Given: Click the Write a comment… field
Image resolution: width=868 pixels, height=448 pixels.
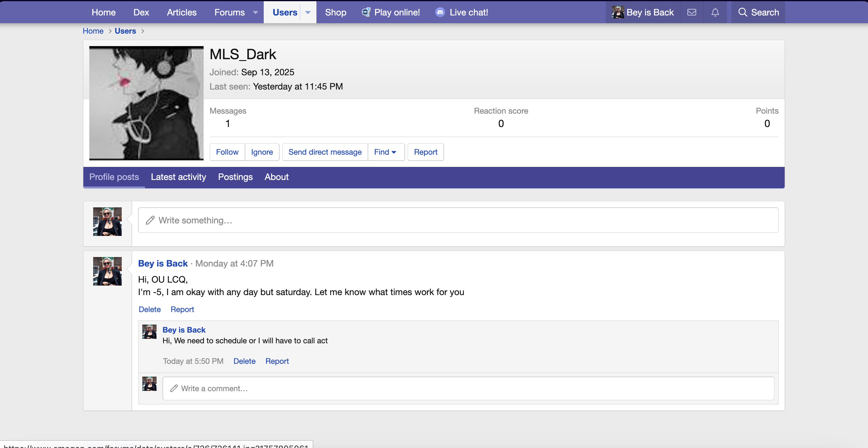Looking at the screenshot, I should pyautogui.click(x=468, y=389).
